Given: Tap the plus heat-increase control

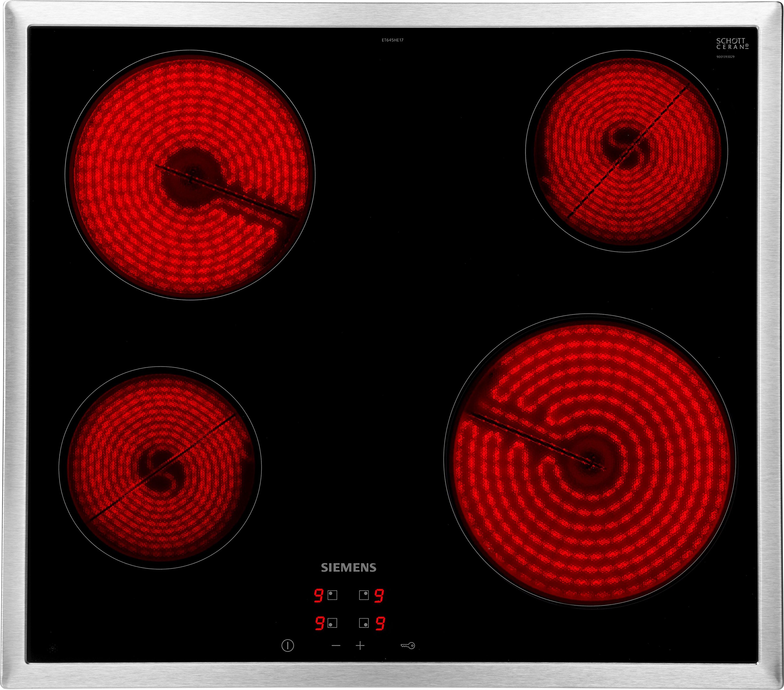Looking at the screenshot, I should pos(360,646).
